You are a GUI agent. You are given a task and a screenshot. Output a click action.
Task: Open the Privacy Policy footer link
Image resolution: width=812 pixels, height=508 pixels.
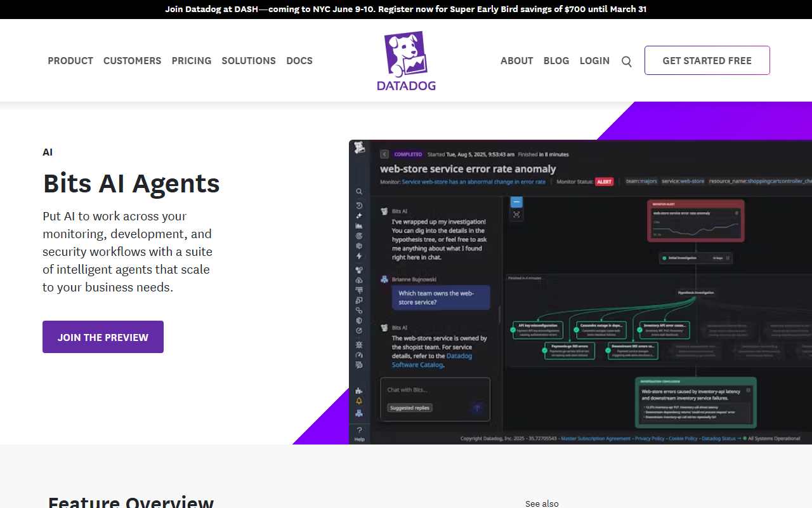click(x=650, y=439)
